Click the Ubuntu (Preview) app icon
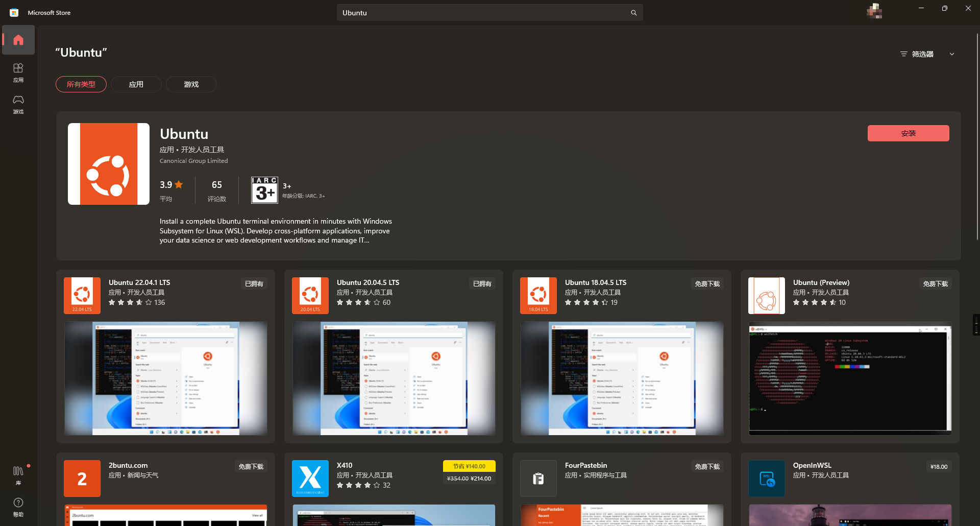This screenshot has width=980, height=526. click(767, 296)
